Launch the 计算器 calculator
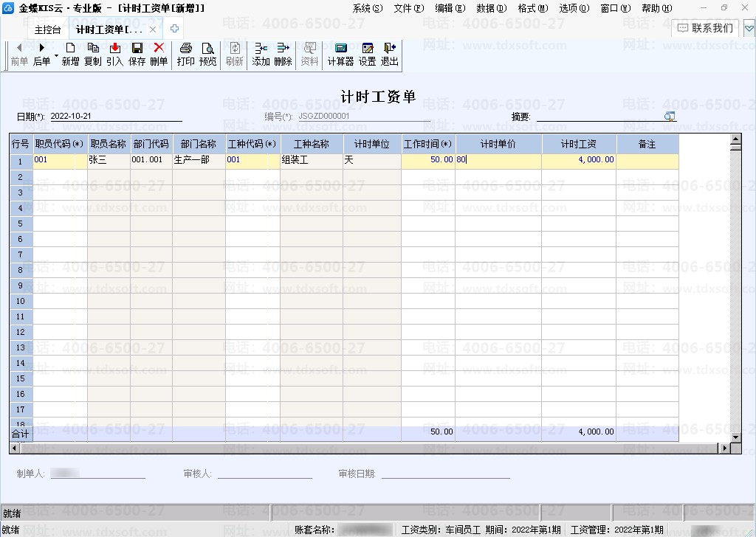Image resolution: width=756 pixels, height=537 pixels. tap(340, 55)
